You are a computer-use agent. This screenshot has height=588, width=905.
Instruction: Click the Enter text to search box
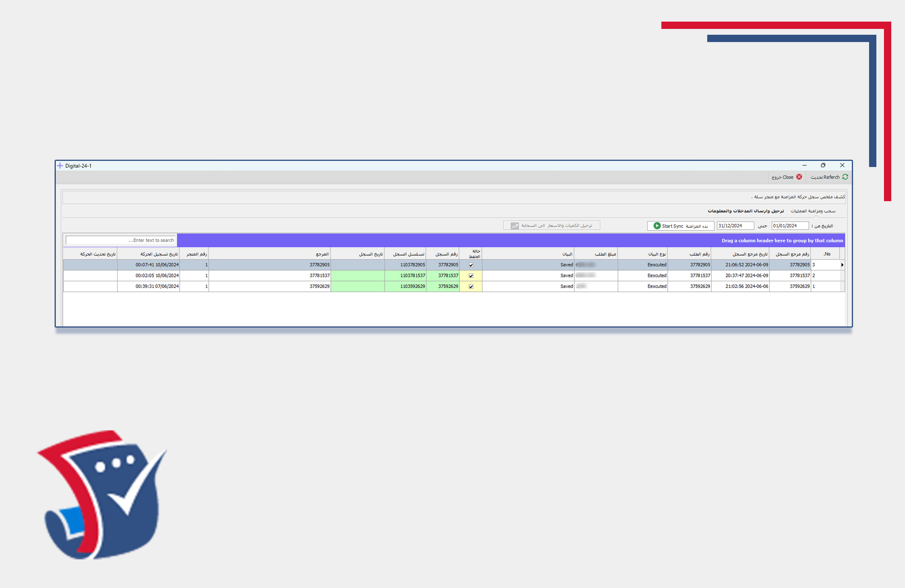click(x=120, y=240)
